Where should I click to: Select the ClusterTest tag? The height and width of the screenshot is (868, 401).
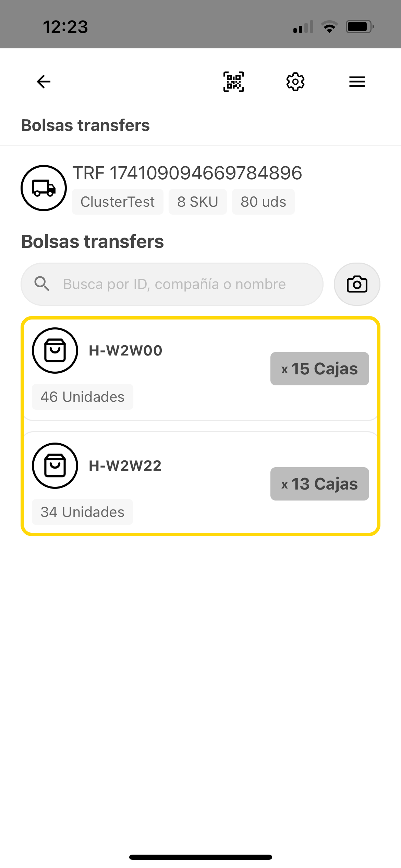(118, 202)
